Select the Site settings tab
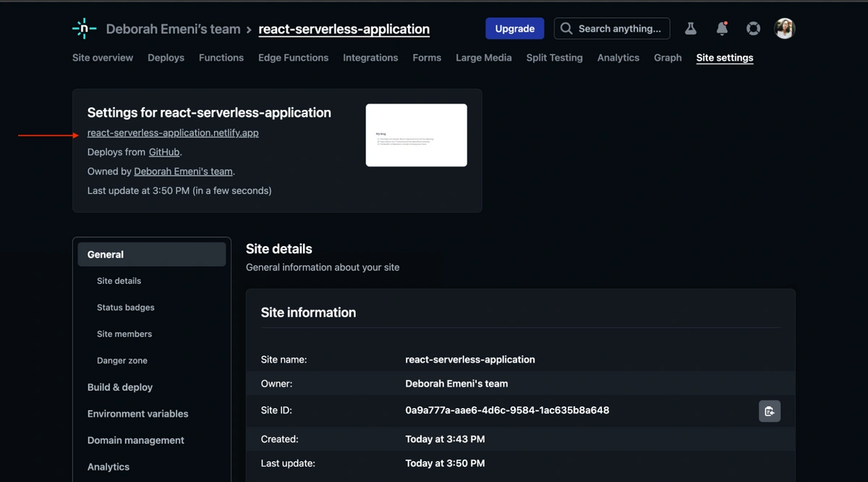 pos(725,58)
